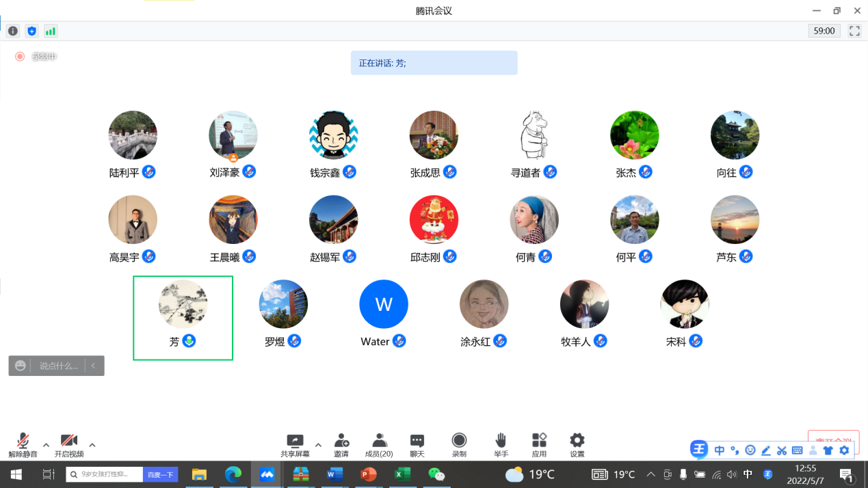Unmute microphone with 解除静音
868x488 pixels.
(23, 445)
